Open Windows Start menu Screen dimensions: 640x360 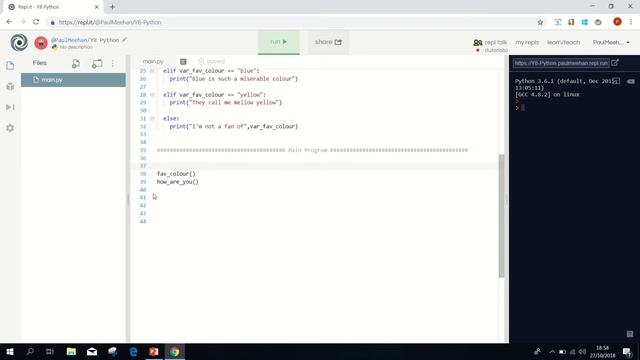pyautogui.click(x=10, y=352)
